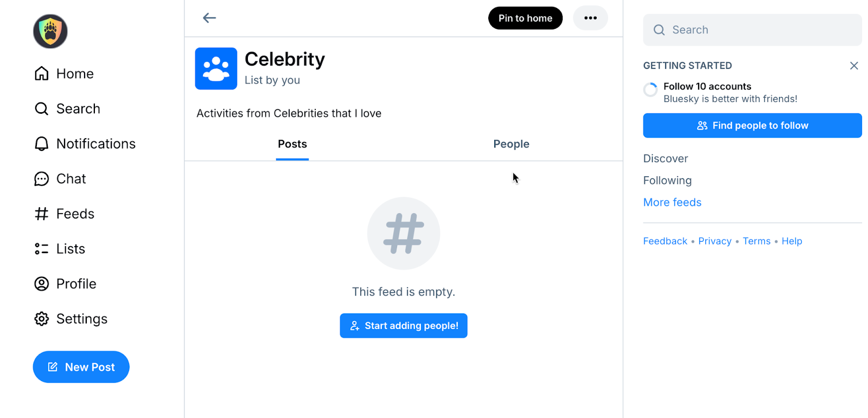Click the New Post button
This screenshot has height=418, width=868.
coord(81,367)
